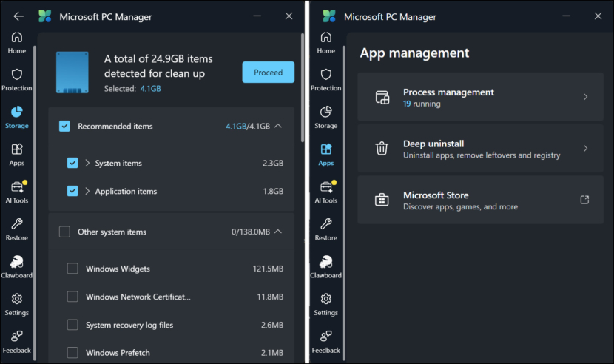Select Storage in left window sidebar

pyautogui.click(x=17, y=118)
